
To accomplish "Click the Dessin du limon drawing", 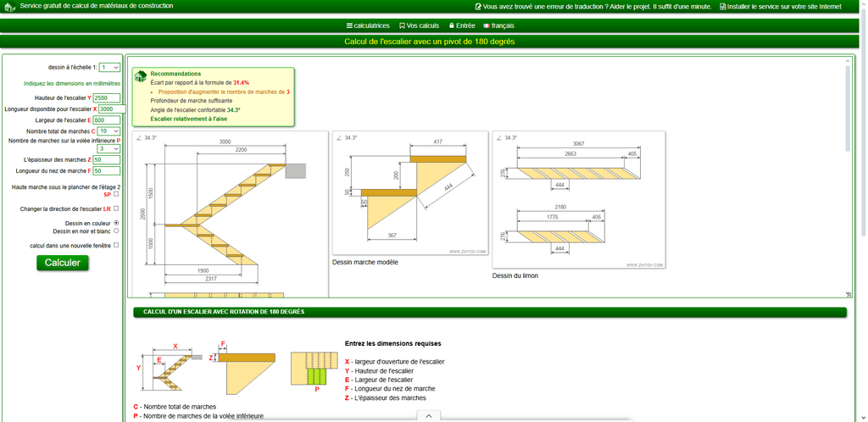I will pyautogui.click(x=579, y=200).
